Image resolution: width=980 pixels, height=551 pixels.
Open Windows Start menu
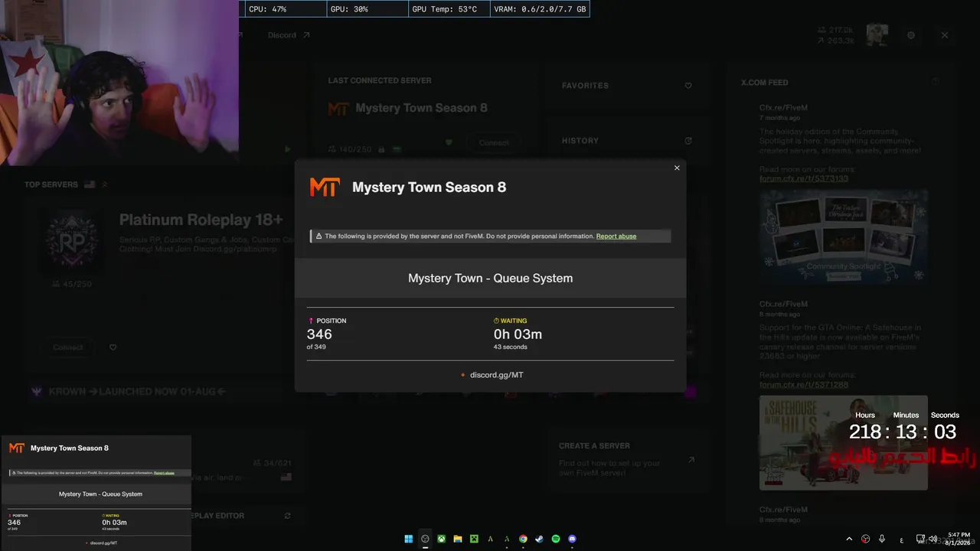point(409,539)
